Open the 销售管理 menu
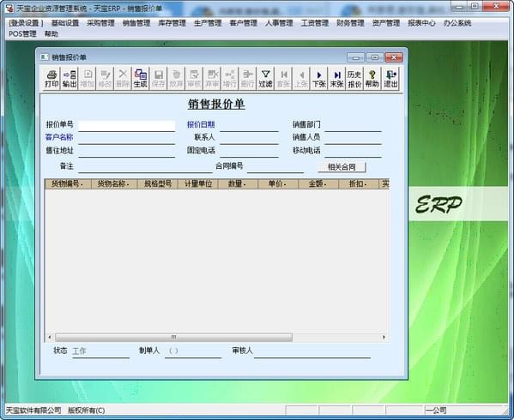The width and height of the screenshot is (514, 420). (x=136, y=23)
